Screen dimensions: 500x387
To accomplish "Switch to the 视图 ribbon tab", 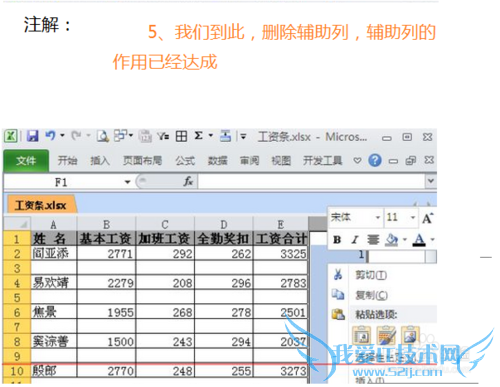I will click(281, 161).
